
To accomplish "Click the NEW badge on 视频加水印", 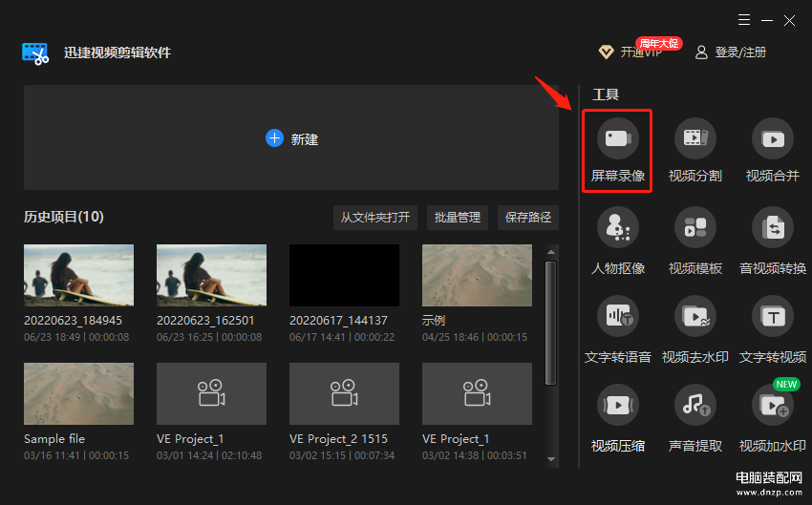I will tap(786, 385).
